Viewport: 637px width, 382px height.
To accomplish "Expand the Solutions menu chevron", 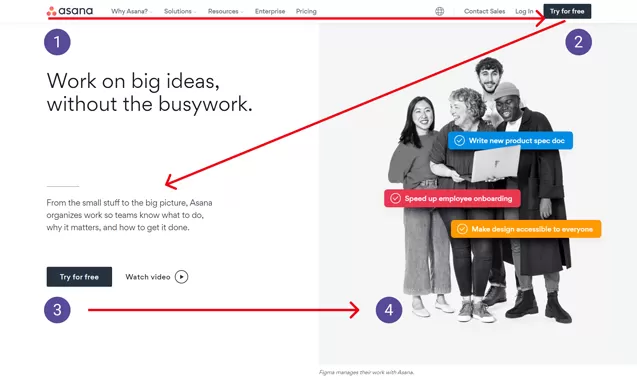I will (195, 12).
